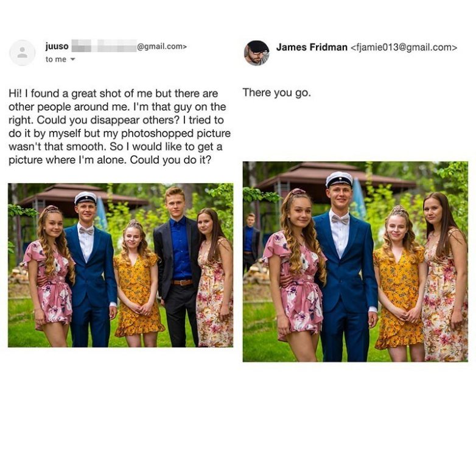
Task: Click the "There you go." reply text
Action: (277, 93)
